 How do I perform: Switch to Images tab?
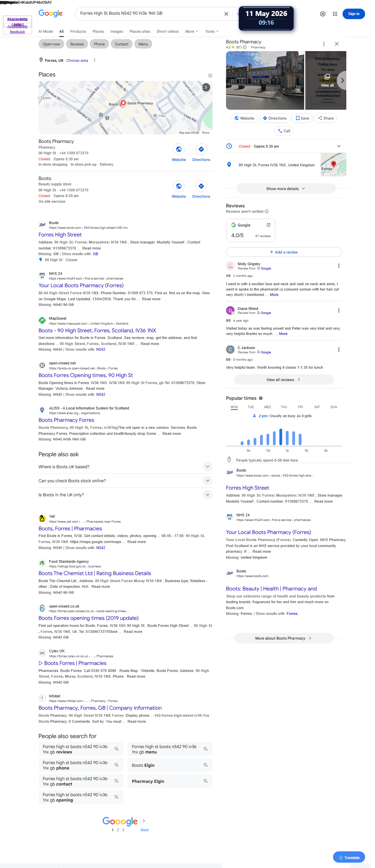118,32
